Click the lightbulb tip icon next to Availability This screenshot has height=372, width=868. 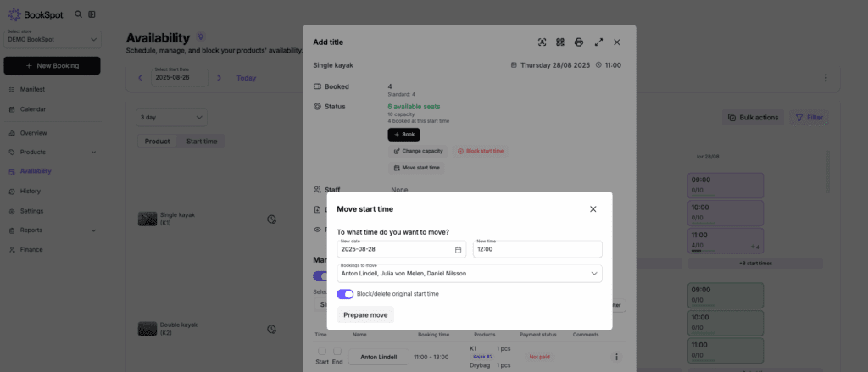(x=201, y=36)
